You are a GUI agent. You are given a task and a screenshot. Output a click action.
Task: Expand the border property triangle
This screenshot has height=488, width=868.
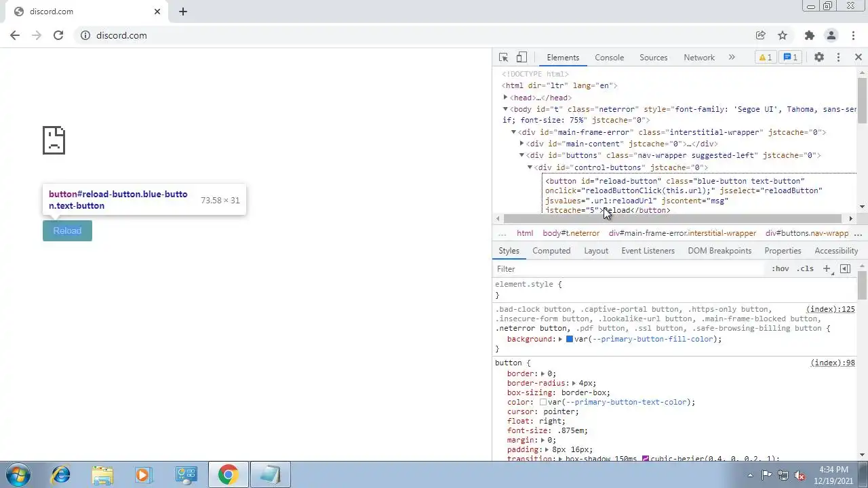tap(543, 373)
